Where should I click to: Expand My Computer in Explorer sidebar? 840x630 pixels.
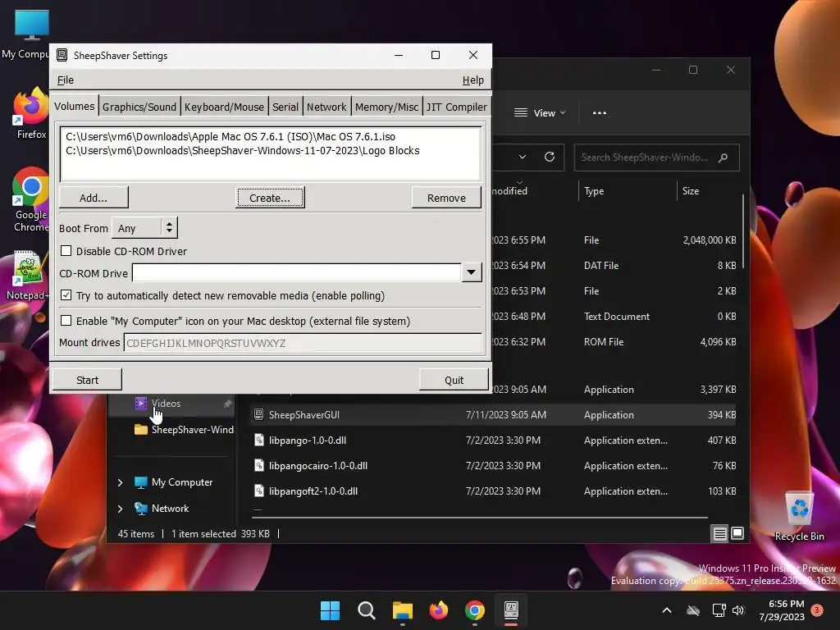120,482
